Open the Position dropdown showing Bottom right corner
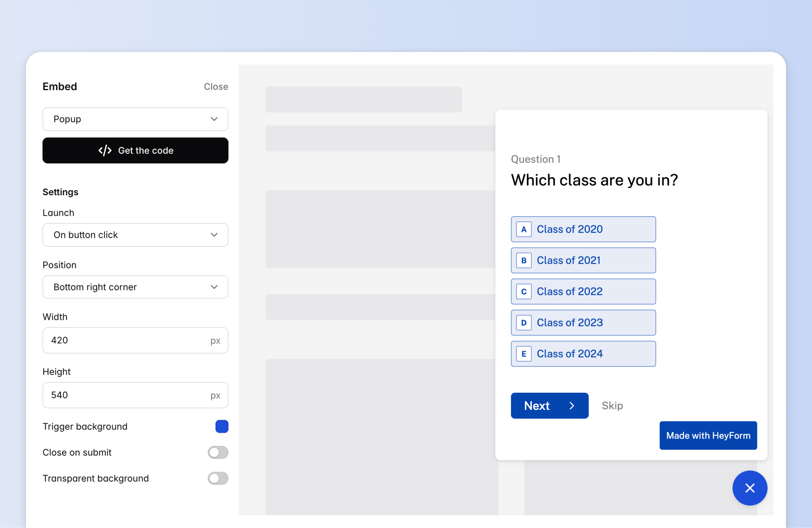The height and width of the screenshot is (528, 812). point(135,287)
